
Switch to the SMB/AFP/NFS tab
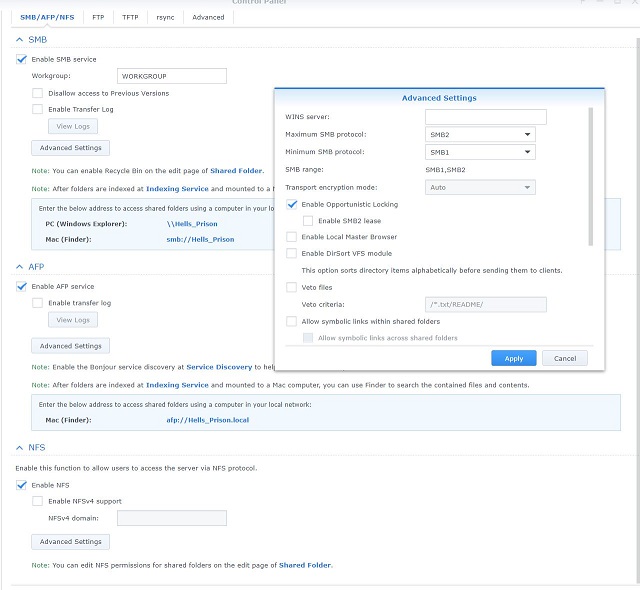(x=47, y=18)
